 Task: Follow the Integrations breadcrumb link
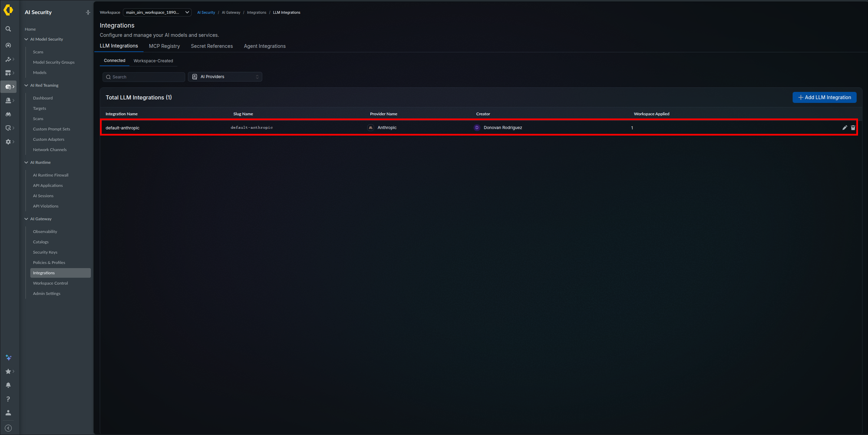click(x=257, y=13)
